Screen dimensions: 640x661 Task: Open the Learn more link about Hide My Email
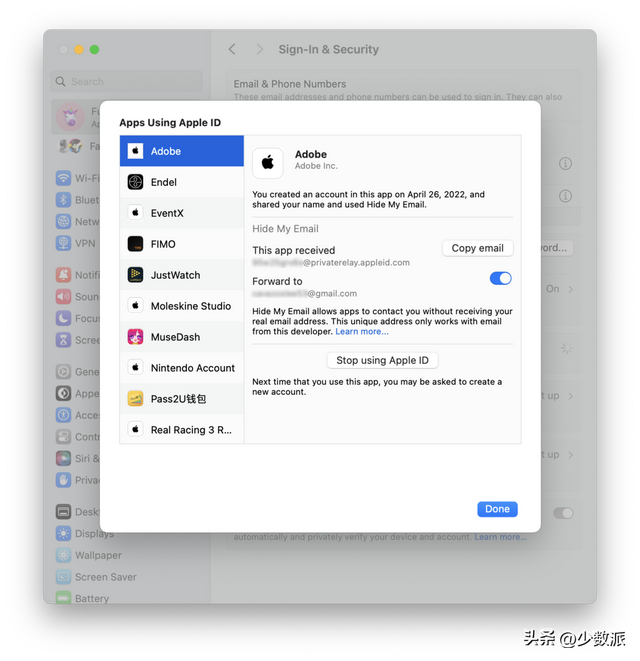coord(362,331)
